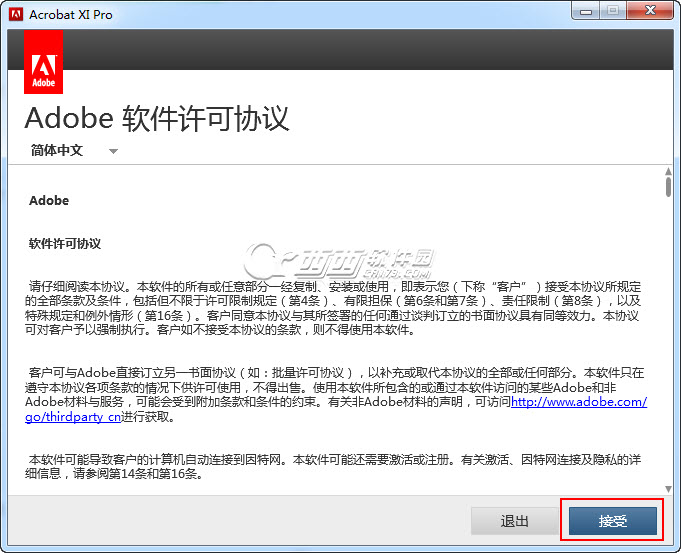Click the disabled maximize window button
This screenshot has height=553, width=681.
(x=613, y=10)
